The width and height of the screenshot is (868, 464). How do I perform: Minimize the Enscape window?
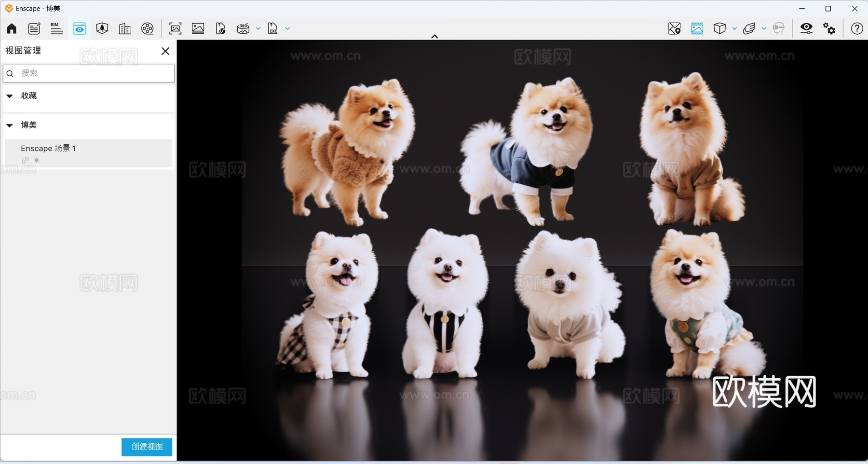tap(802, 8)
